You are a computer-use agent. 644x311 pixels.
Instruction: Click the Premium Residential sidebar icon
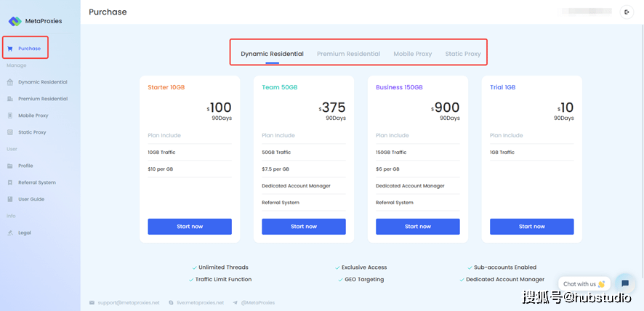(x=10, y=99)
